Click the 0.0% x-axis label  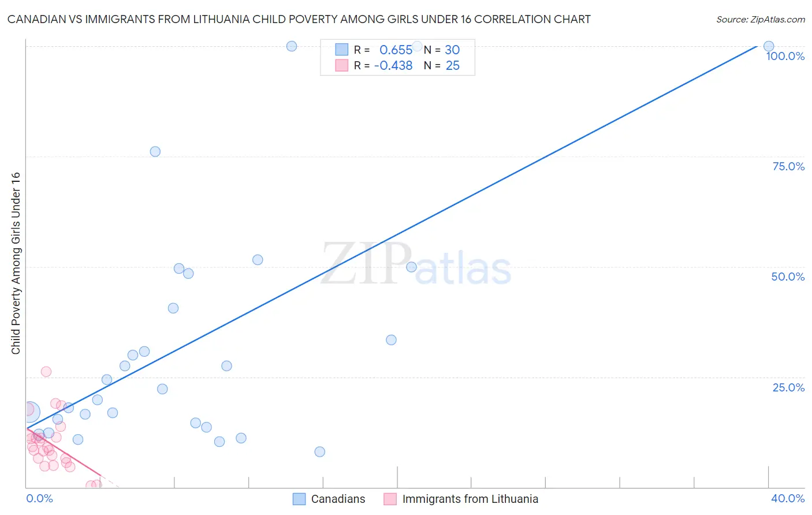39,498
